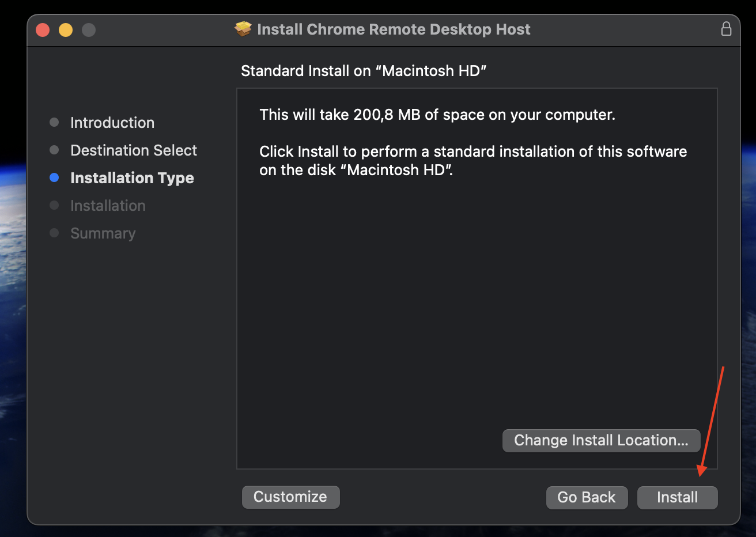
Task: Select the Introduction step label in the sidebar
Action: [x=112, y=123]
